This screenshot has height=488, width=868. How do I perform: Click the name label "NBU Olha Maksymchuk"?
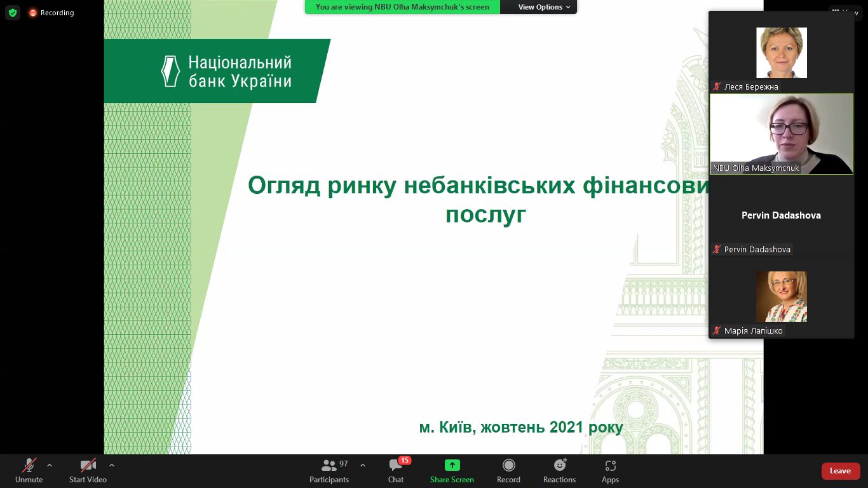pyautogui.click(x=756, y=168)
